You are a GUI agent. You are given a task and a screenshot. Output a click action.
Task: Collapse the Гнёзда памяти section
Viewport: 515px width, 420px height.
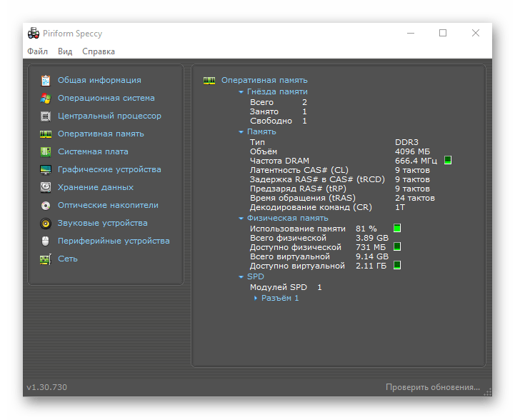tap(241, 92)
